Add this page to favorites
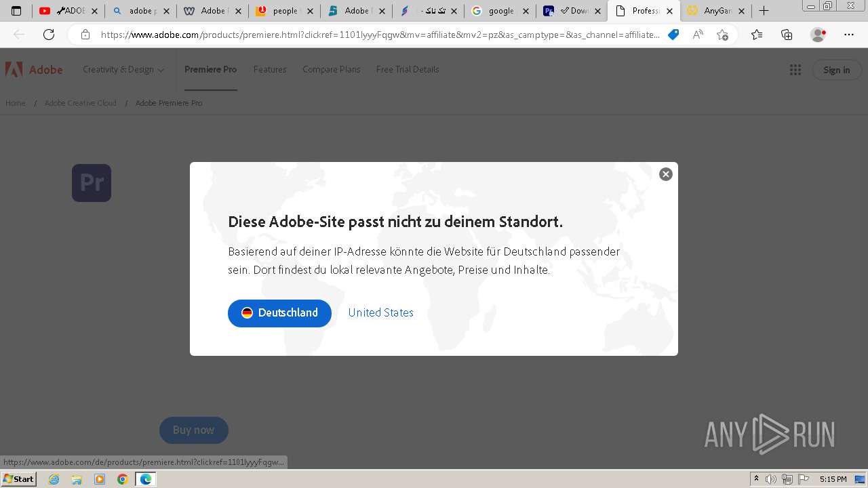The height and width of the screenshot is (488, 868). click(x=722, y=35)
